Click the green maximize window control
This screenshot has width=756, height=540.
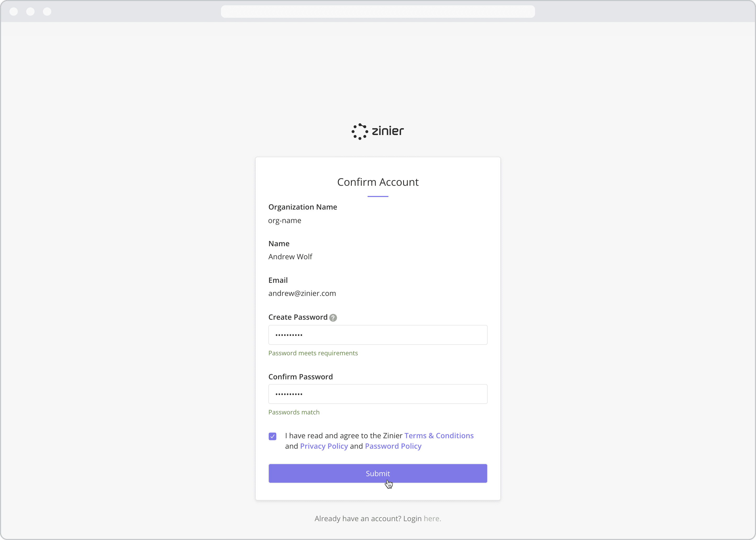47,11
